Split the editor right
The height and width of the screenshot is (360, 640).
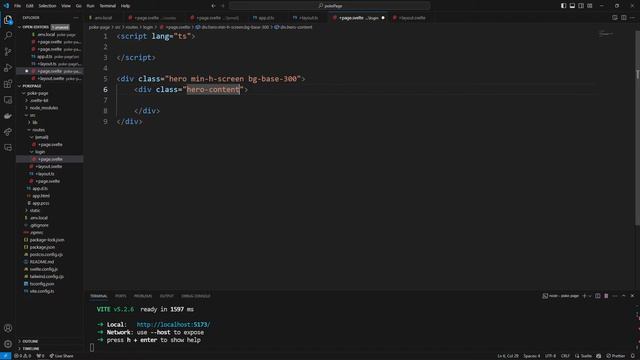[x=623, y=18]
